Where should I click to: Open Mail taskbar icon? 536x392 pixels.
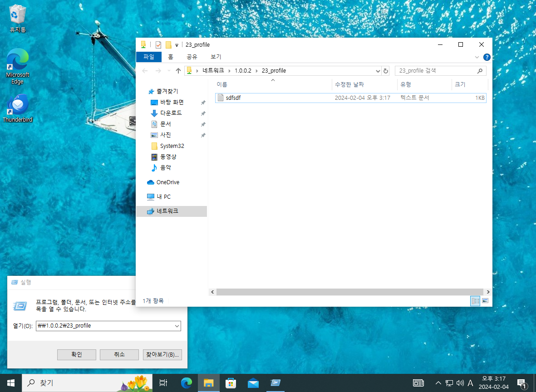pyautogui.click(x=253, y=383)
